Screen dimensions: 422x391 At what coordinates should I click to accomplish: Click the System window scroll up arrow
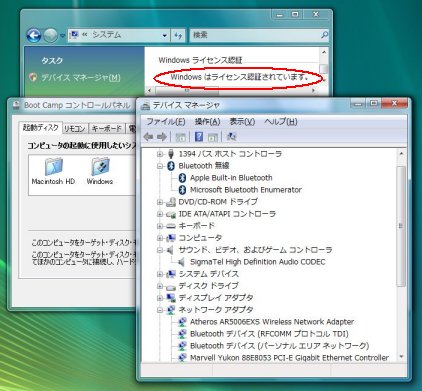(x=324, y=52)
